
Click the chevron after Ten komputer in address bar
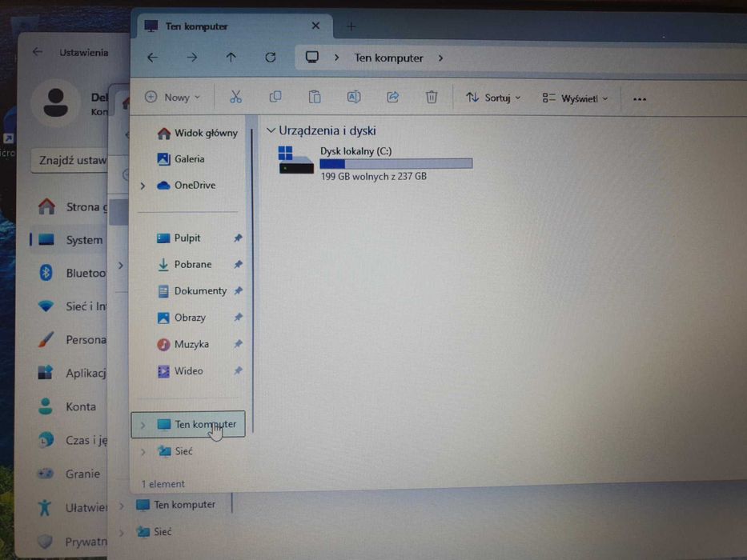[440, 58]
